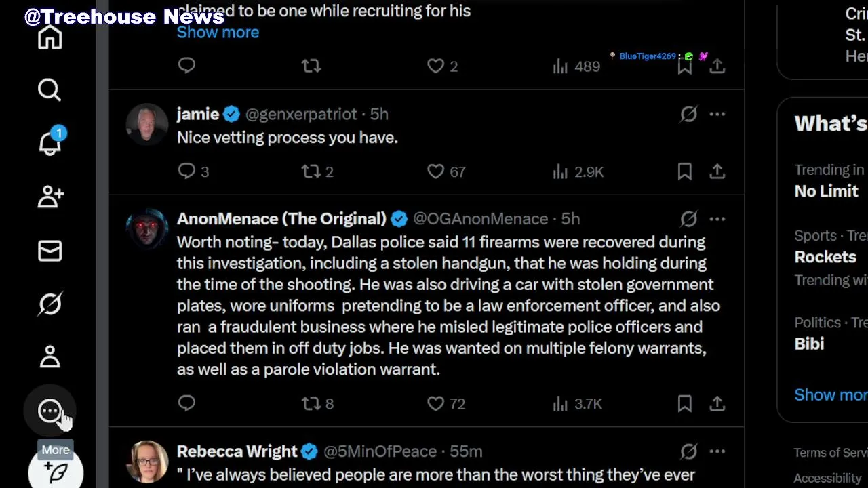Open Rockets sports trending topic
This screenshot has width=868, height=488.
(x=825, y=257)
